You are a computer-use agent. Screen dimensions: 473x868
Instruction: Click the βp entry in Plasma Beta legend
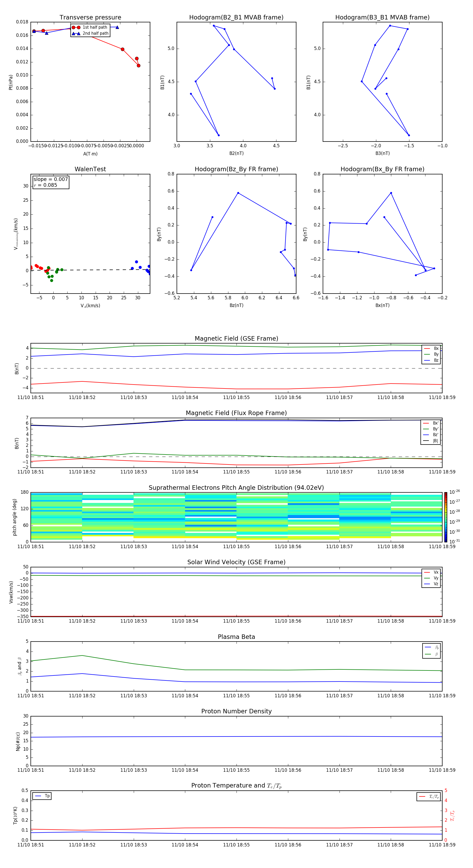[x=431, y=648]
